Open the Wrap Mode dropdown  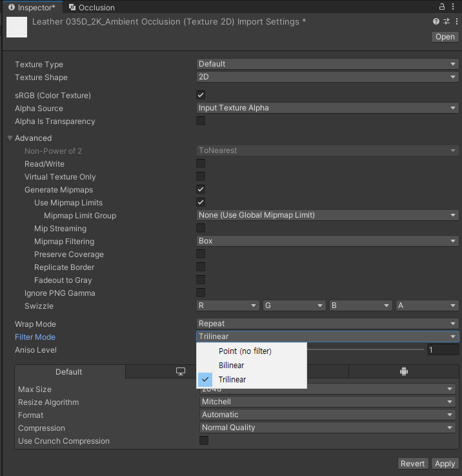[x=327, y=324]
